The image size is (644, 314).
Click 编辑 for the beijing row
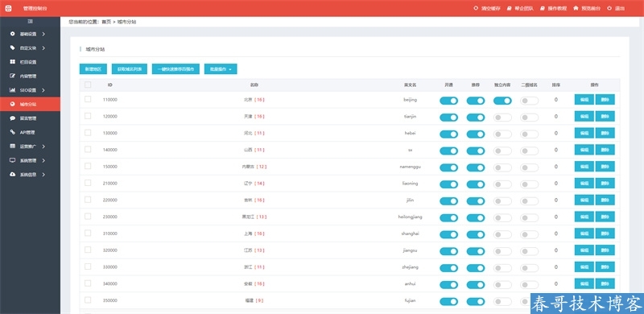click(x=584, y=100)
